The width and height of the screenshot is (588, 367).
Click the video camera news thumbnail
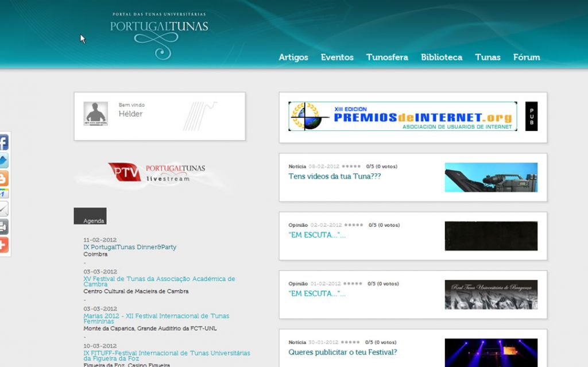pos(491,177)
